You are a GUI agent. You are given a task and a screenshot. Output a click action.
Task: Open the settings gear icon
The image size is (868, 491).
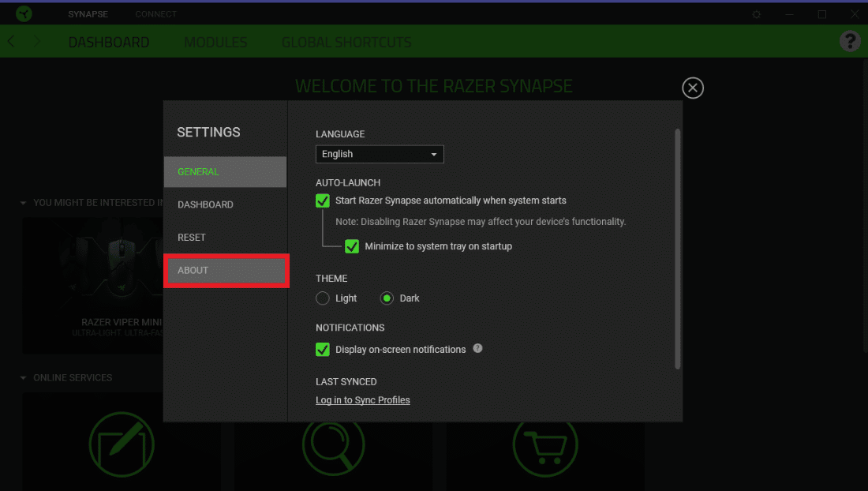pyautogui.click(x=756, y=14)
